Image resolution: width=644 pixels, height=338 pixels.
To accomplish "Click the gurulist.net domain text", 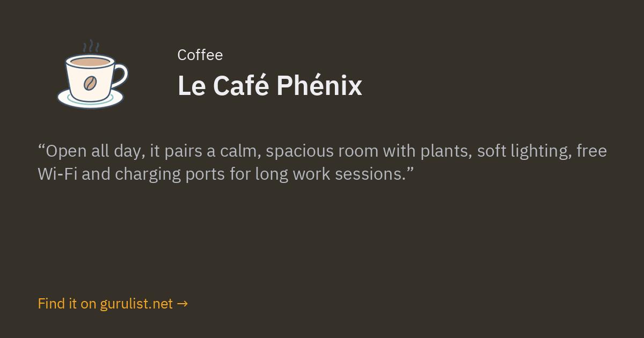I will click(136, 304).
